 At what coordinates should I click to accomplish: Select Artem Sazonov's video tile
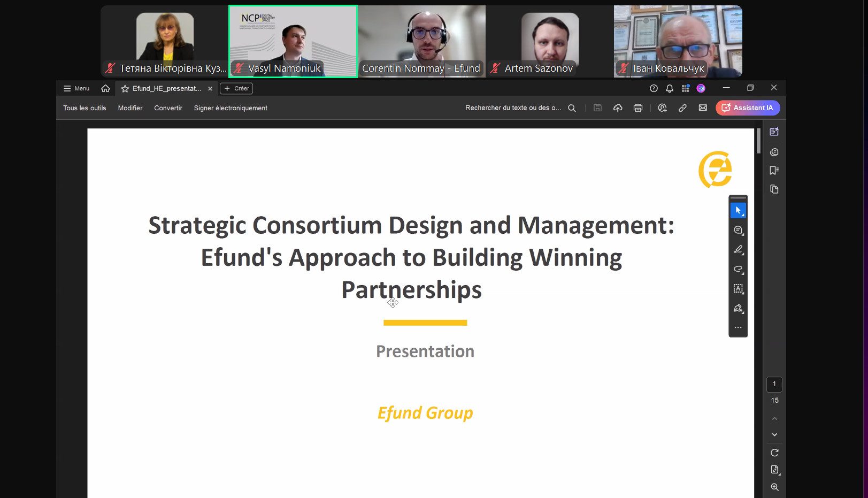550,41
